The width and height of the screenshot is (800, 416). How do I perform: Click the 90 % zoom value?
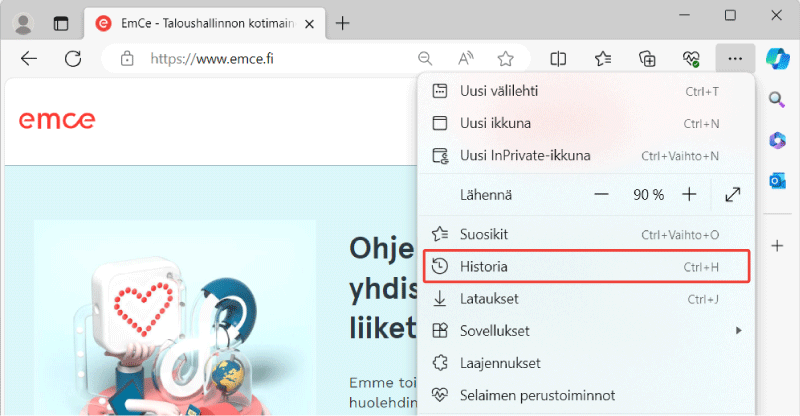coord(648,195)
